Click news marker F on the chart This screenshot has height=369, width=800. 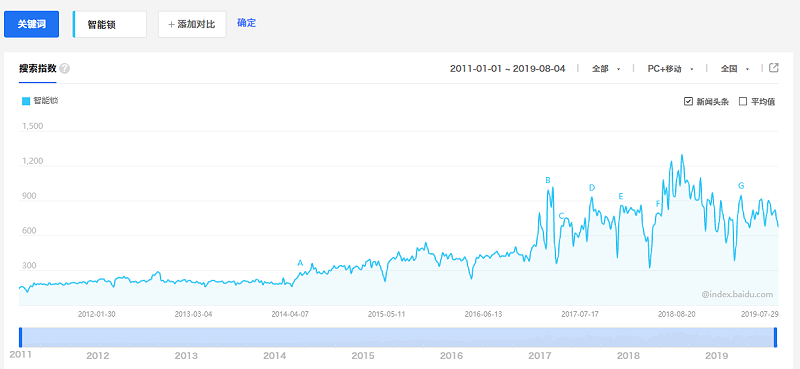pyautogui.click(x=658, y=204)
